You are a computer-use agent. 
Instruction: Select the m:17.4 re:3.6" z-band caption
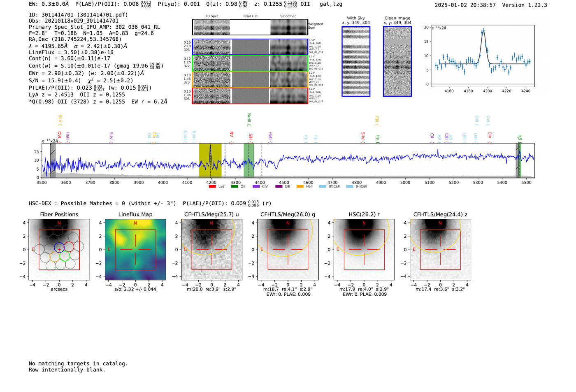click(x=440, y=289)
